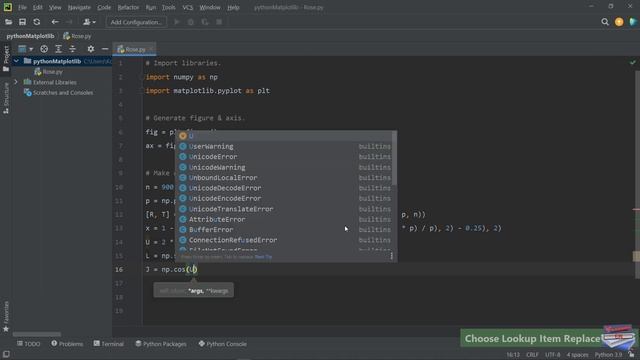
Task: Click the Add Configuration button
Action: coord(136,22)
